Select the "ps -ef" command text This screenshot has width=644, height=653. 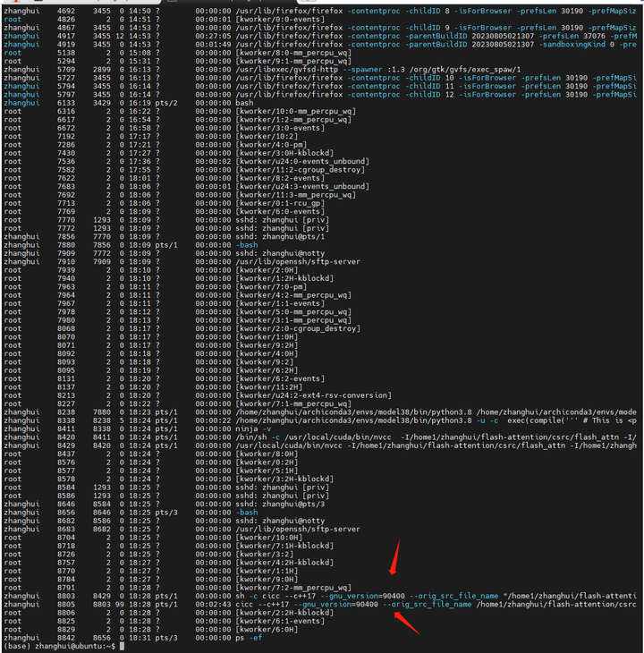click(x=249, y=638)
